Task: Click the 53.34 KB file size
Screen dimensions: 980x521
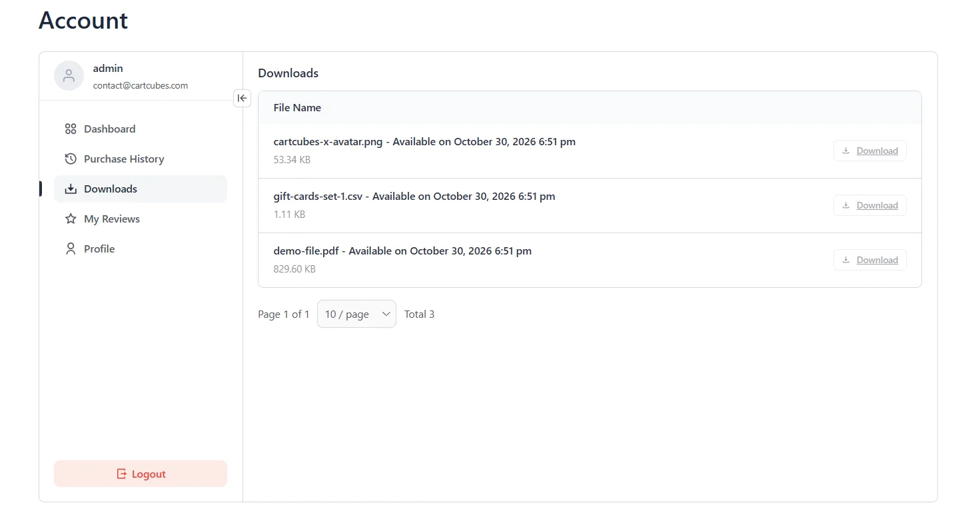Action: (292, 160)
